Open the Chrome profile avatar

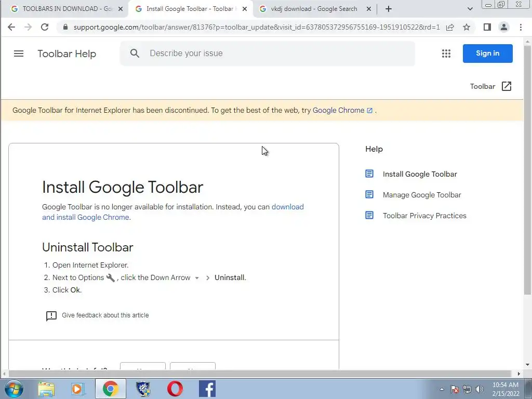tap(504, 27)
